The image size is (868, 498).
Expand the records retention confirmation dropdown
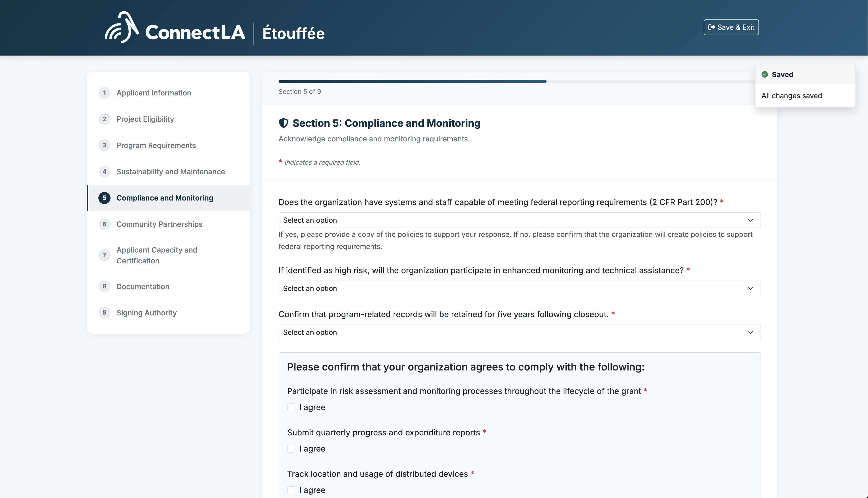click(519, 332)
